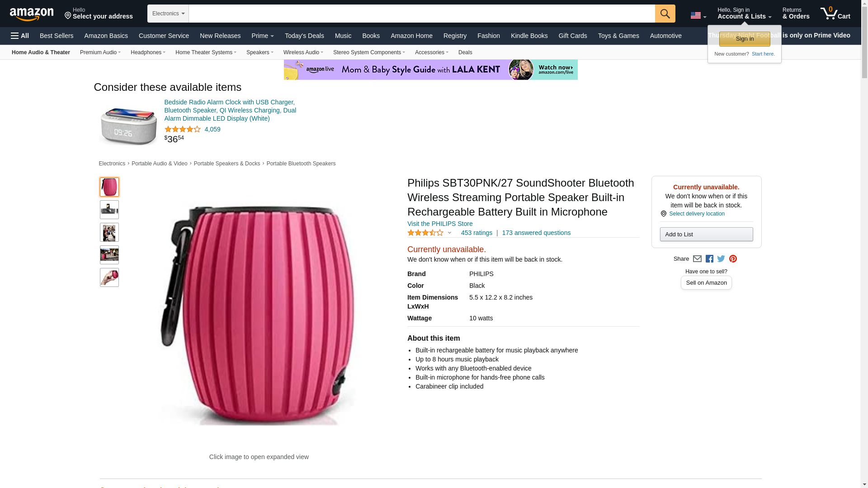The width and height of the screenshot is (868, 488).
Task: Share on Twitter icon
Action: (x=721, y=259)
